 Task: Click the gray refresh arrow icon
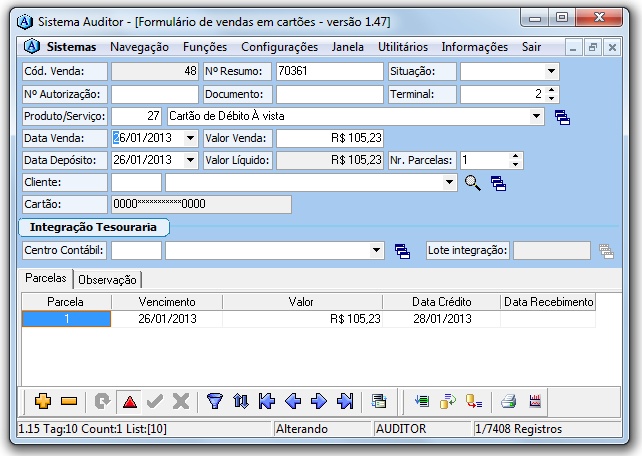click(102, 401)
